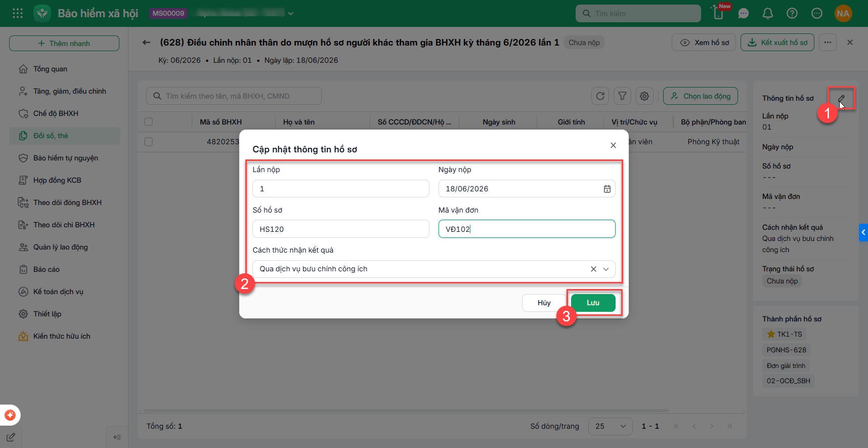868x448 pixels.
Task: Open the calendar picker in Ngày nộp
Action: click(607, 189)
